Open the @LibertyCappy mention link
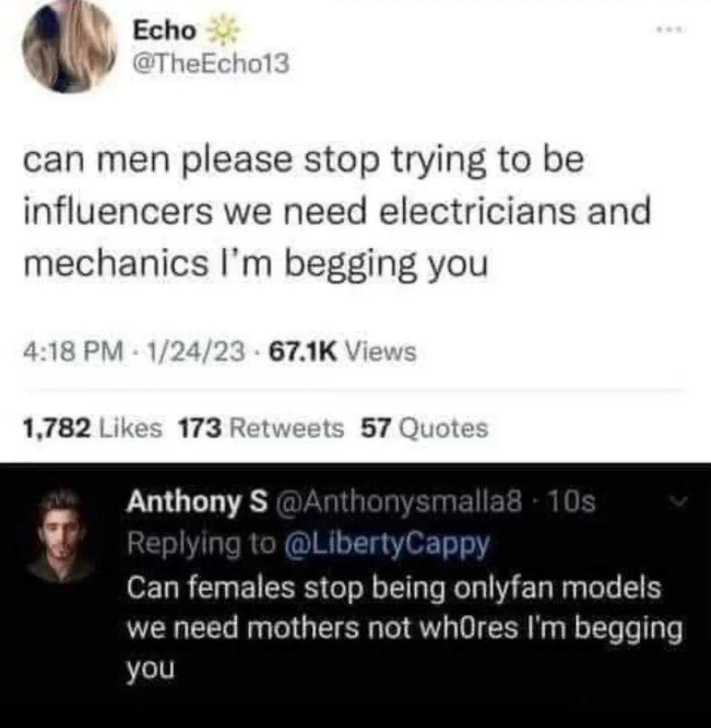 click(386, 543)
